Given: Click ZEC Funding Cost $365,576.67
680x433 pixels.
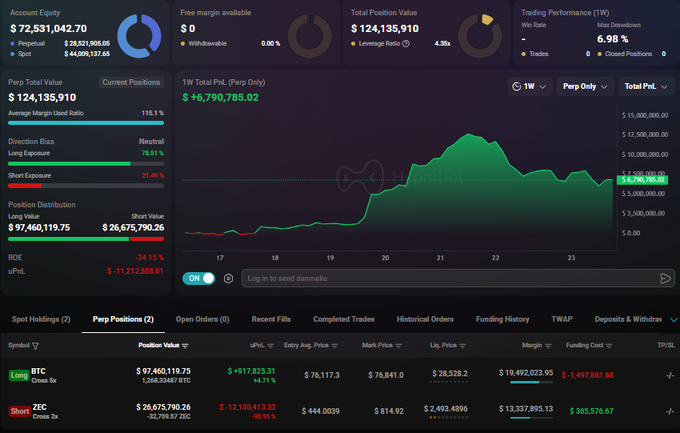Looking at the screenshot, I should coord(592,411).
